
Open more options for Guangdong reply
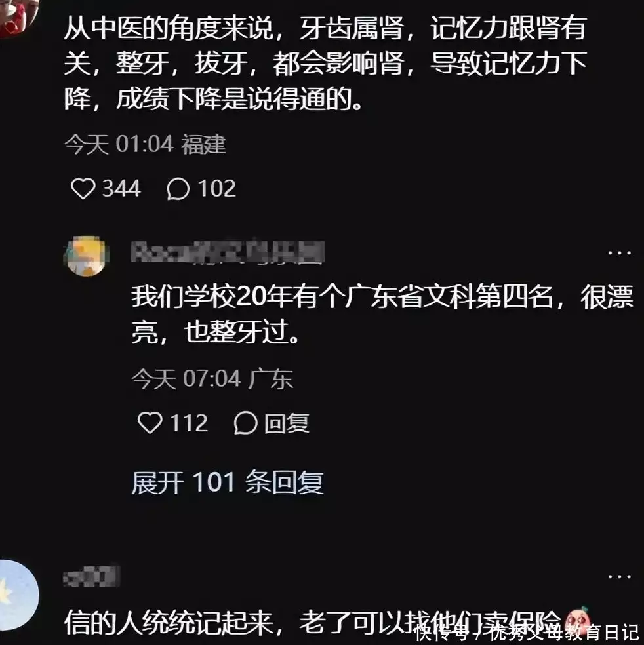(619, 252)
